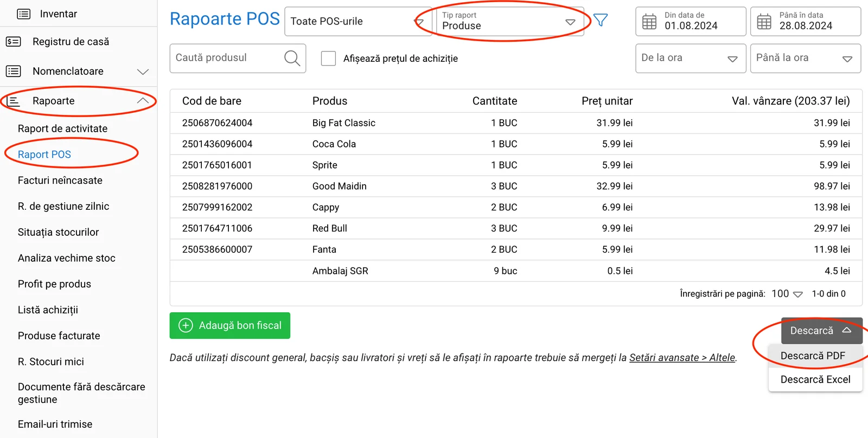Click calendar icon for Din data de
Viewport: 868px width, 438px height.
(x=649, y=22)
